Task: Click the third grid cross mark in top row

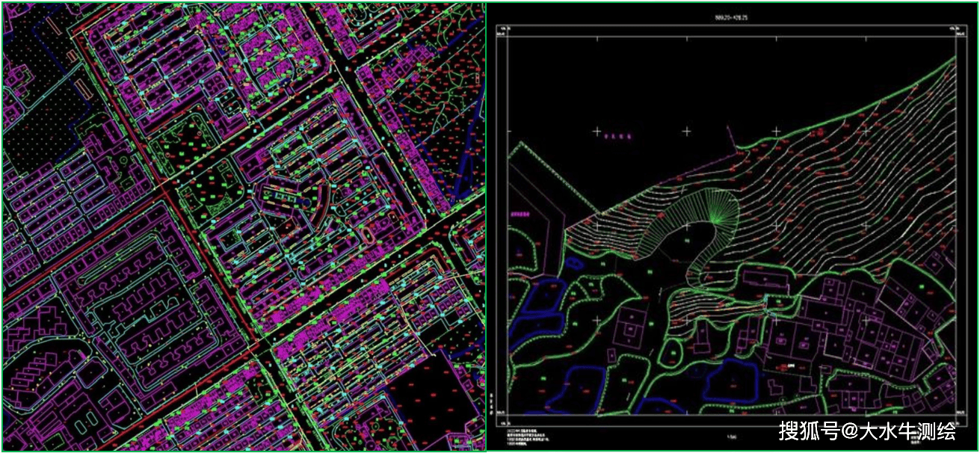Action: 776,132
